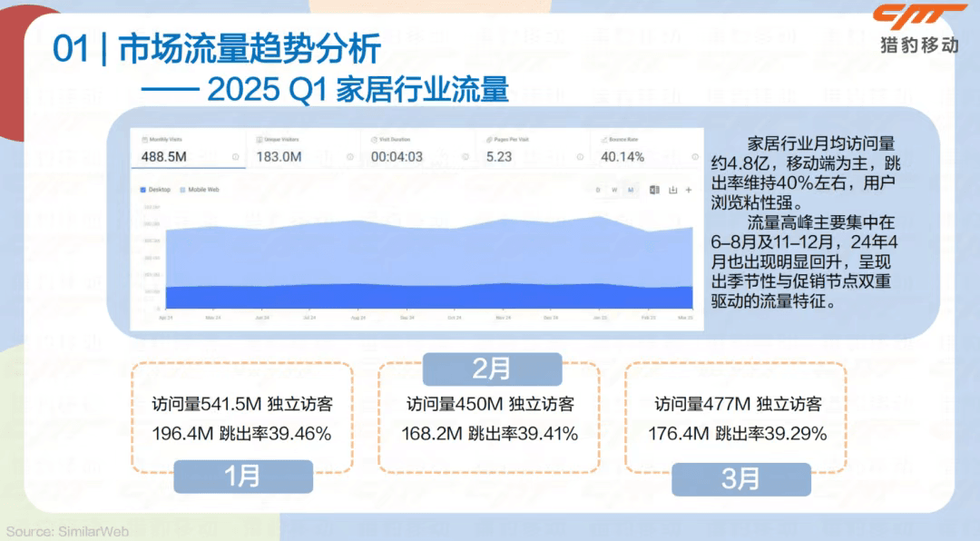Select the D daily view option

tap(598, 190)
